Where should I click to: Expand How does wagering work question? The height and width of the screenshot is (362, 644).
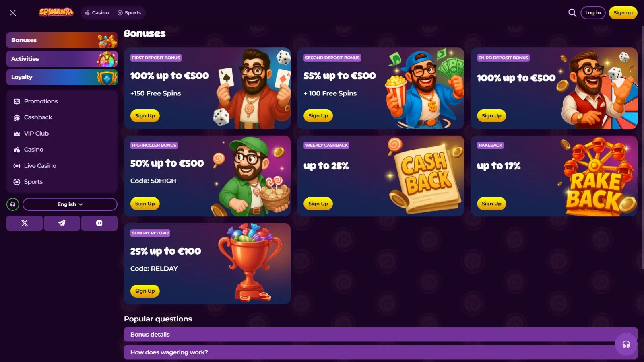click(381, 352)
